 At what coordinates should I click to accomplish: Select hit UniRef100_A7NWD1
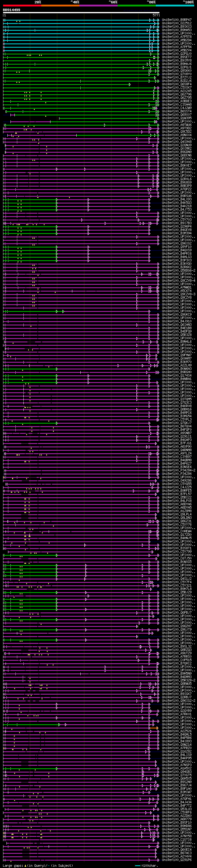coord(177,287)
